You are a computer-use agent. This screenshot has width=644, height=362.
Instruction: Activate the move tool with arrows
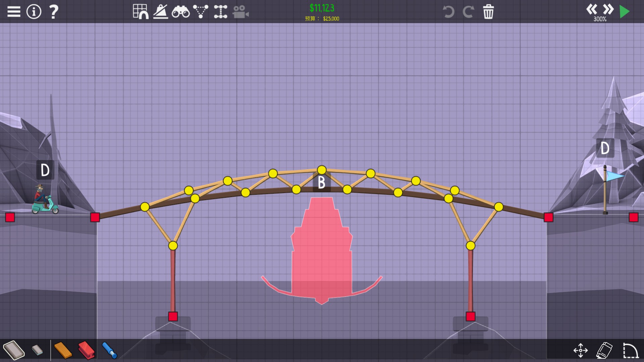coord(581,351)
